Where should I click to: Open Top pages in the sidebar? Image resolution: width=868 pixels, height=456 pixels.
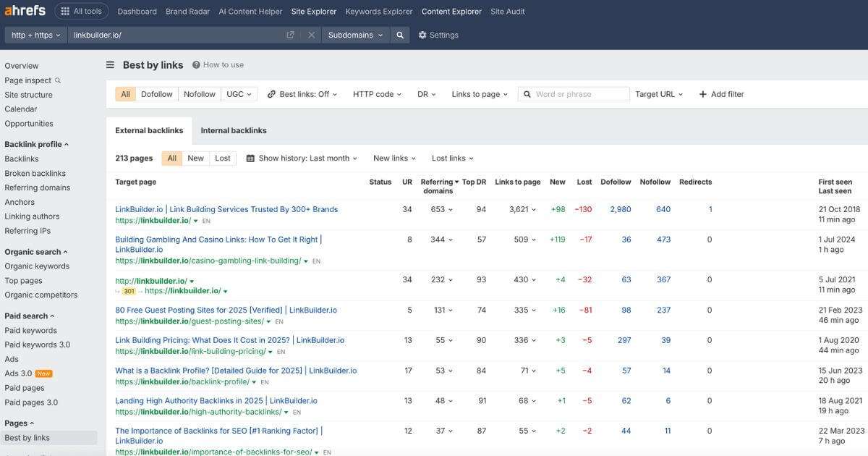23,280
